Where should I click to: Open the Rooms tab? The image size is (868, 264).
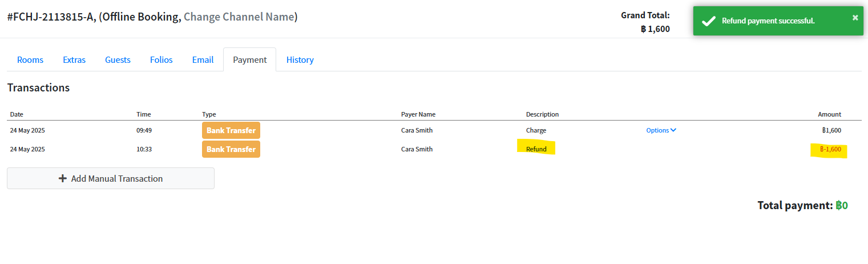point(30,59)
